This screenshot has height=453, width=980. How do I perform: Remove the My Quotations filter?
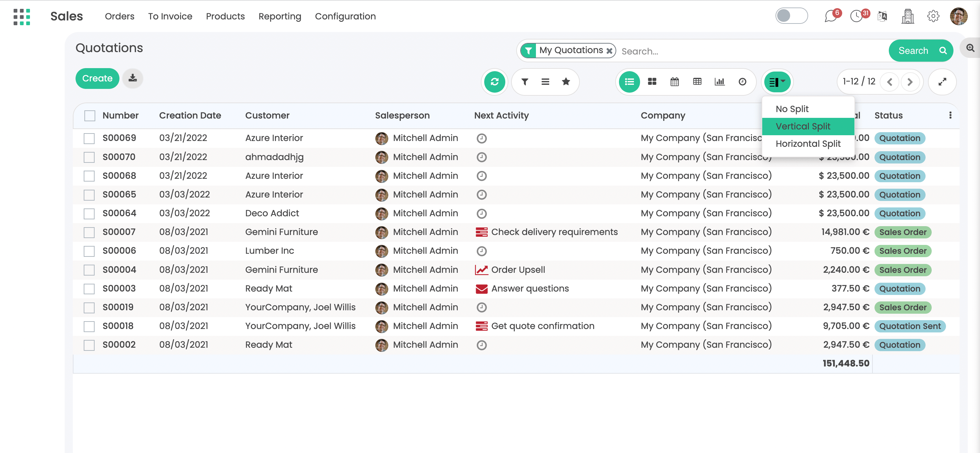click(609, 51)
